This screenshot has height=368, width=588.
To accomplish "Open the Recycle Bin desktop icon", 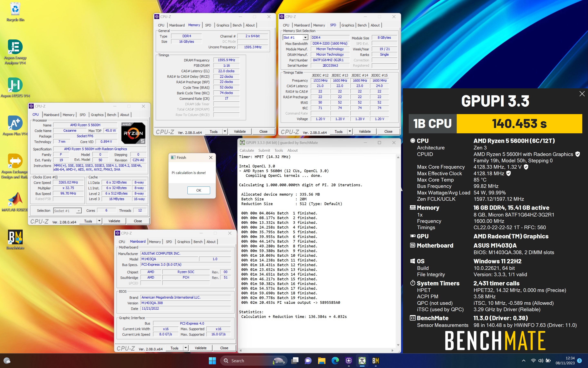I will [x=15, y=12].
